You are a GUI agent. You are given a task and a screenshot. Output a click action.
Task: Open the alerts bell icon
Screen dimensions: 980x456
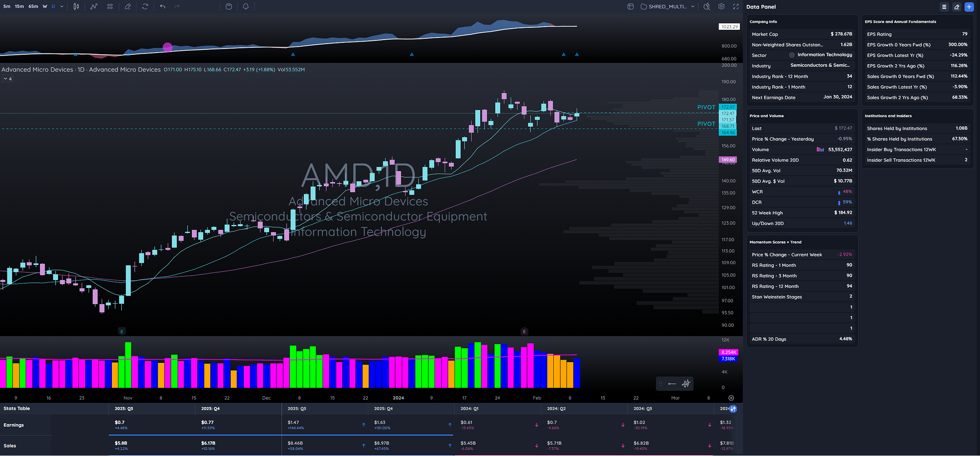click(x=245, y=7)
